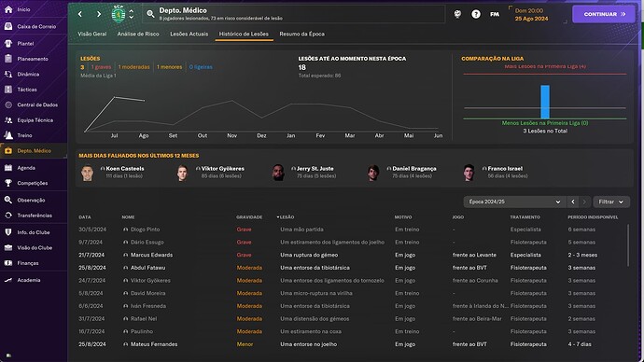Screen dimensions: 644x362
Task: Toggle the graves injuries filter
Action: [101, 67]
